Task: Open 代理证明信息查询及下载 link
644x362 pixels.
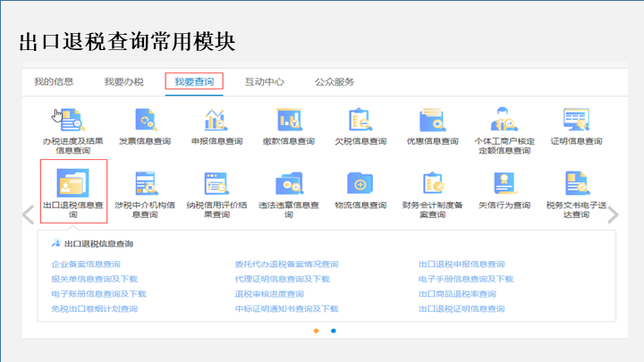Action: pos(282,279)
